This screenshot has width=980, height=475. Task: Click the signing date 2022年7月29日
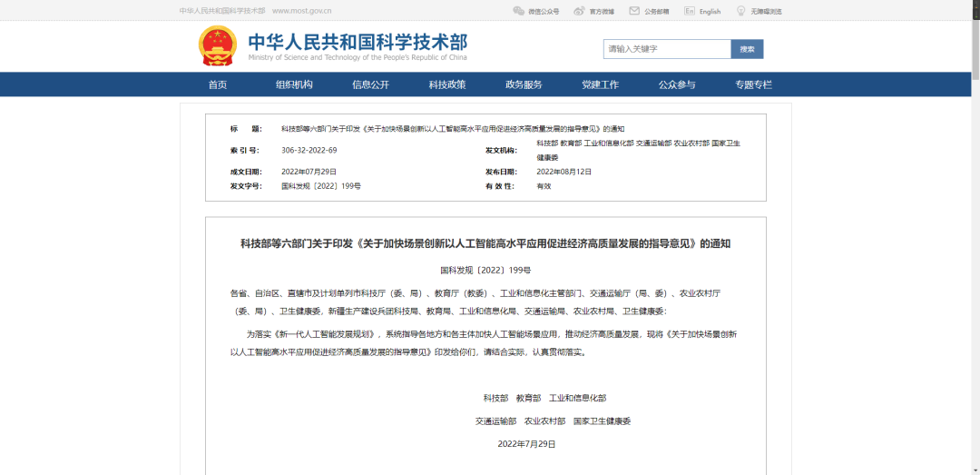(526, 444)
